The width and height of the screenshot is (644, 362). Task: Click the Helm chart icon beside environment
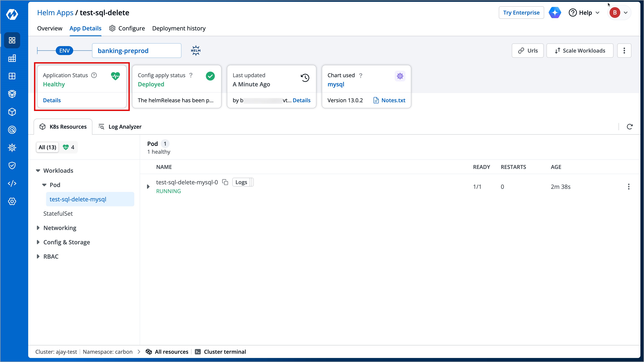pyautogui.click(x=196, y=51)
